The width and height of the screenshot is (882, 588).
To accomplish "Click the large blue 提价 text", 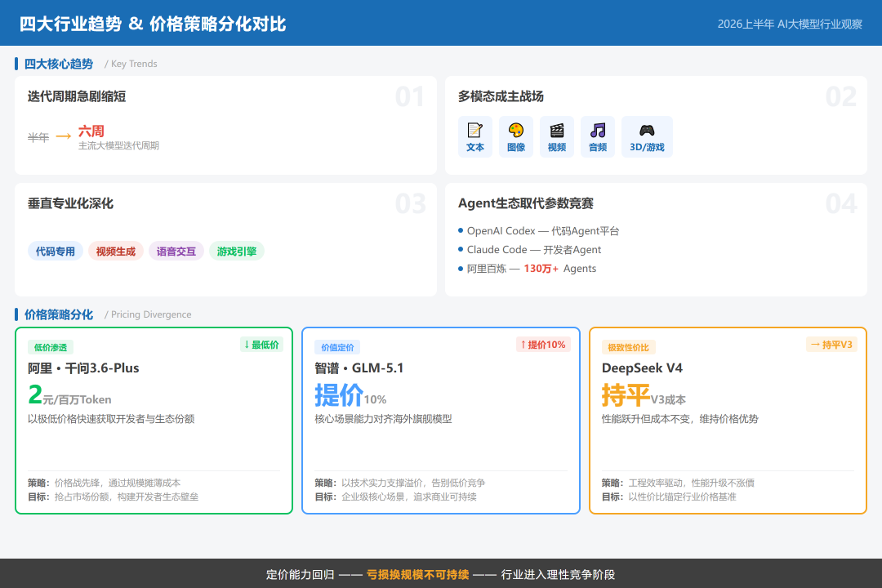I will (x=339, y=395).
